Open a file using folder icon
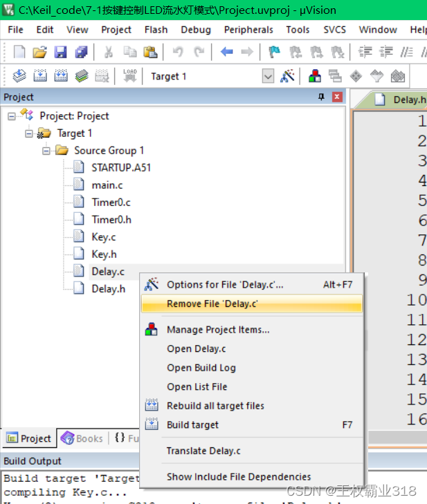Image resolution: width=427 pixels, height=504 pixels. [39, 52]
